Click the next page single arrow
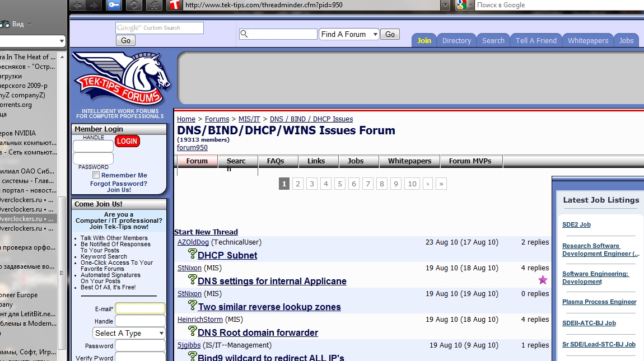The width and height of the screenshot is (644, 361). (427, 184)
